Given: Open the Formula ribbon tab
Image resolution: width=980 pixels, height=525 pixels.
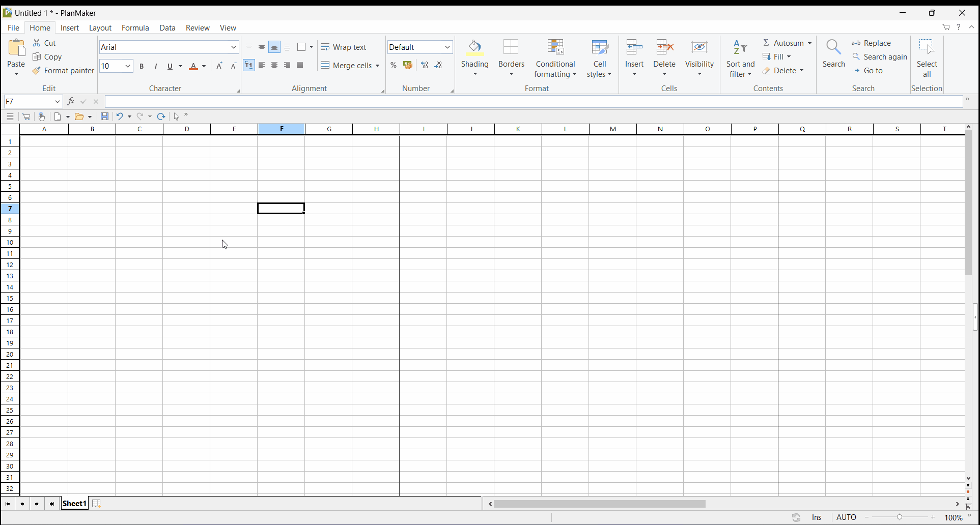Looking at the screenshot, I should tap(135, 28).
